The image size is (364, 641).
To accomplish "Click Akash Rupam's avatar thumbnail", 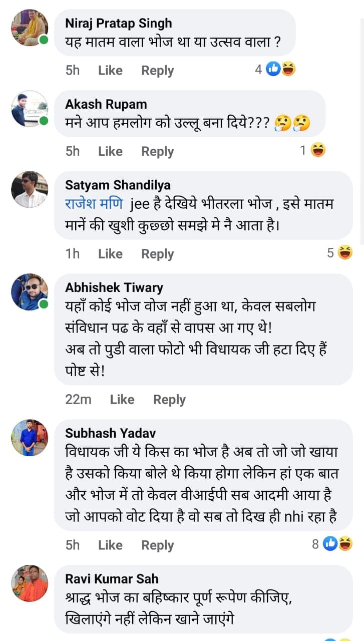I will pyautogui.click(x=30, y=108).
